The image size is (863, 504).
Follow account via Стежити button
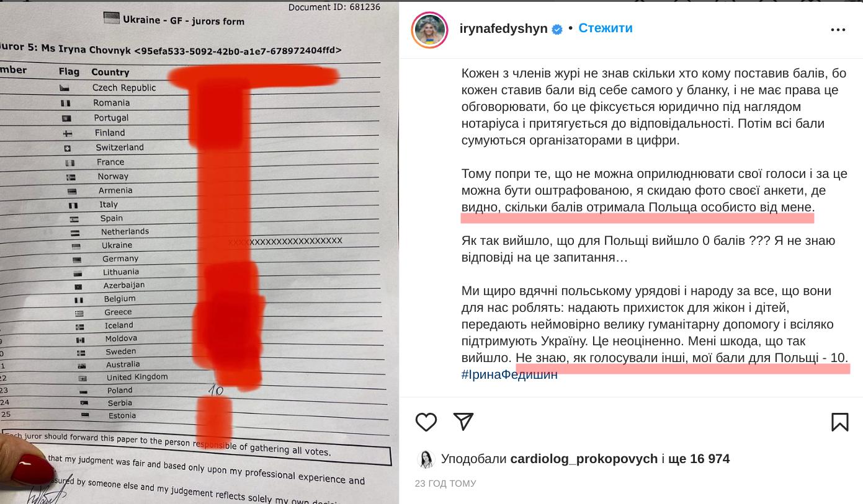coord(606,28)
